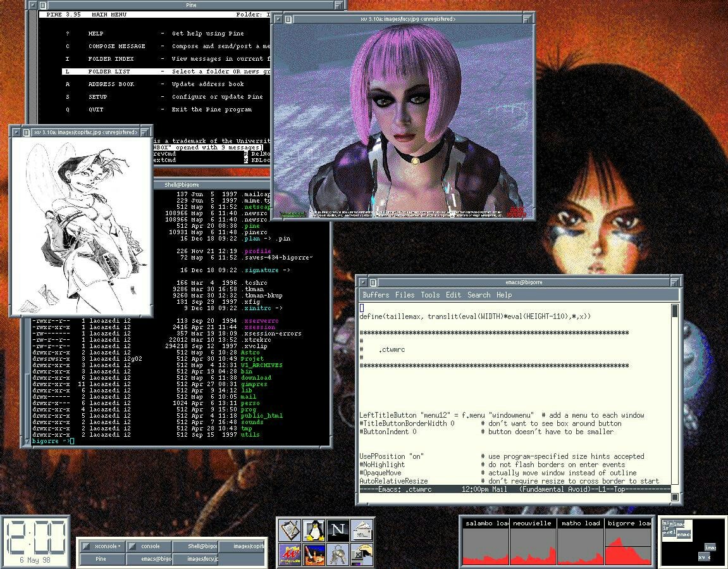Open window menu icon on emacs@bigorre title bar
Screen dimensions: 728x569
point(373,282)
